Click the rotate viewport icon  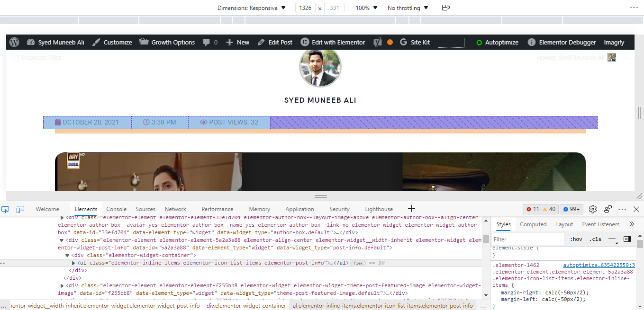coord(444,8)
